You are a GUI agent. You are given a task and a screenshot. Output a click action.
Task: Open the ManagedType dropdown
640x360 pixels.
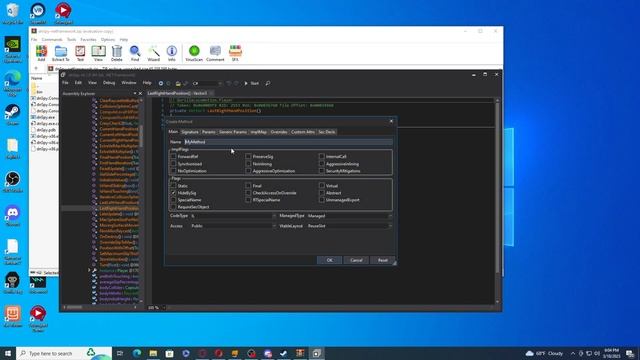click(x=349, y=216)
